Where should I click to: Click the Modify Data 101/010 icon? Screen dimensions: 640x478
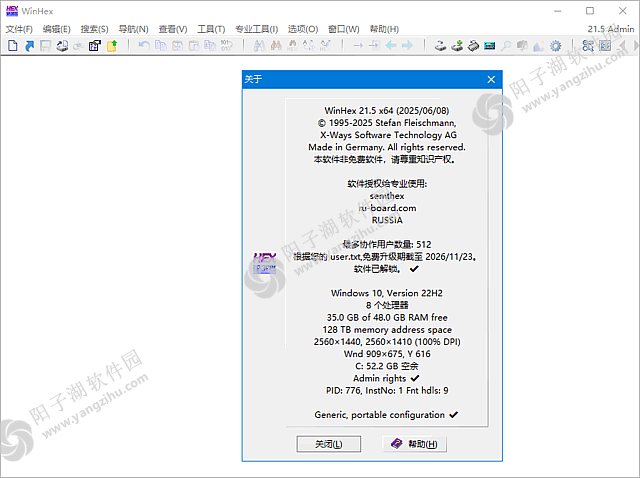(227, 45)
